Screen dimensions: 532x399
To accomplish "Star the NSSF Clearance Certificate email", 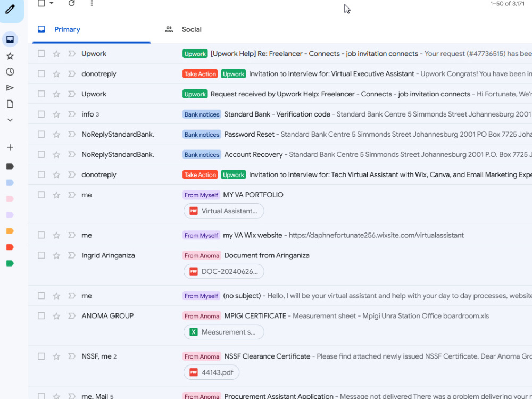I will click(56, 356).
